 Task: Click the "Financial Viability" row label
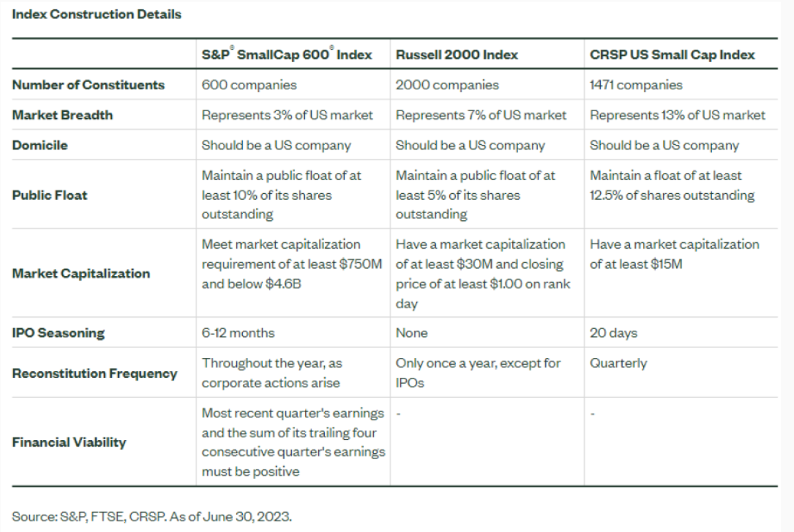[x=69, y=442]
